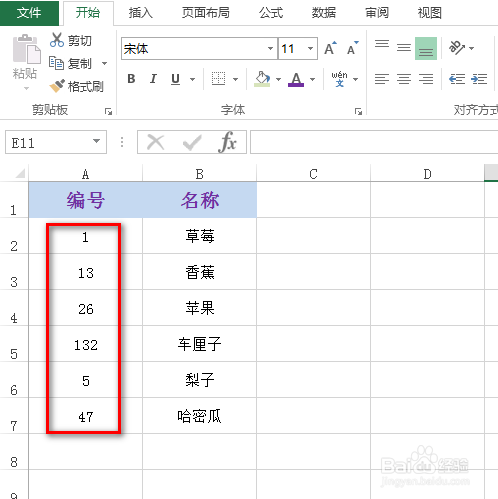Screen dimensions: 498x499
Task: Toggle bottom vertical alignment (highlighted)
Action: (x=426, y=48)
